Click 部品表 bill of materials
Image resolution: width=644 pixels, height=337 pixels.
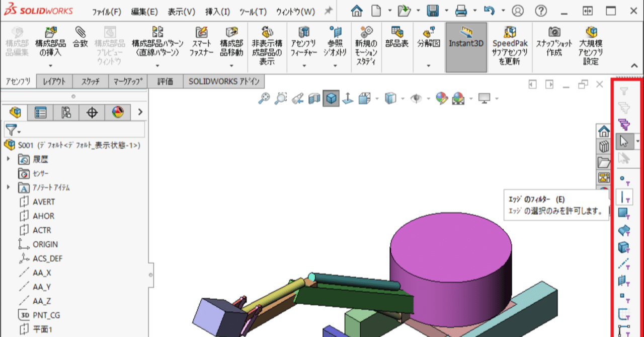397,38
